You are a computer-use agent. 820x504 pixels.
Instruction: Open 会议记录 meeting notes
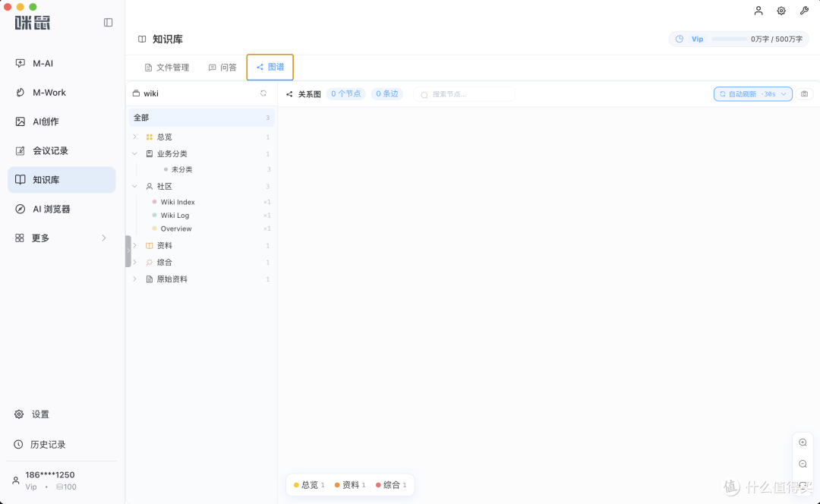pos(61,151)
